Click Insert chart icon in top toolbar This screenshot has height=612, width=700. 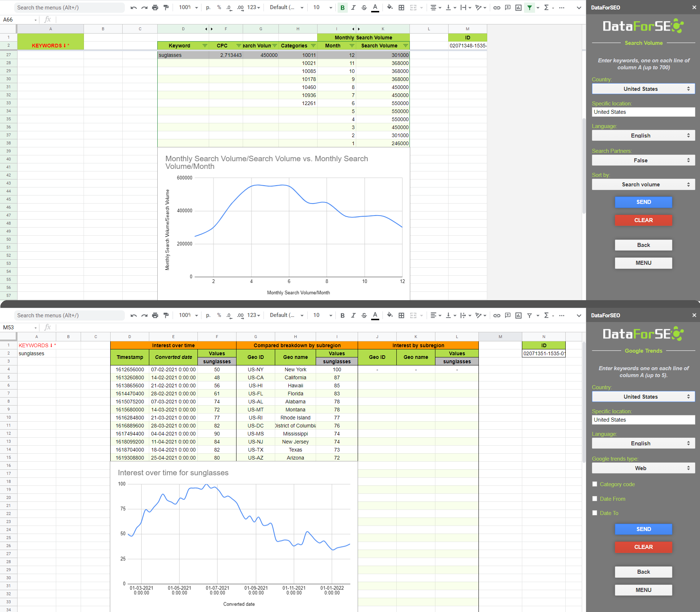coord(518,8)
